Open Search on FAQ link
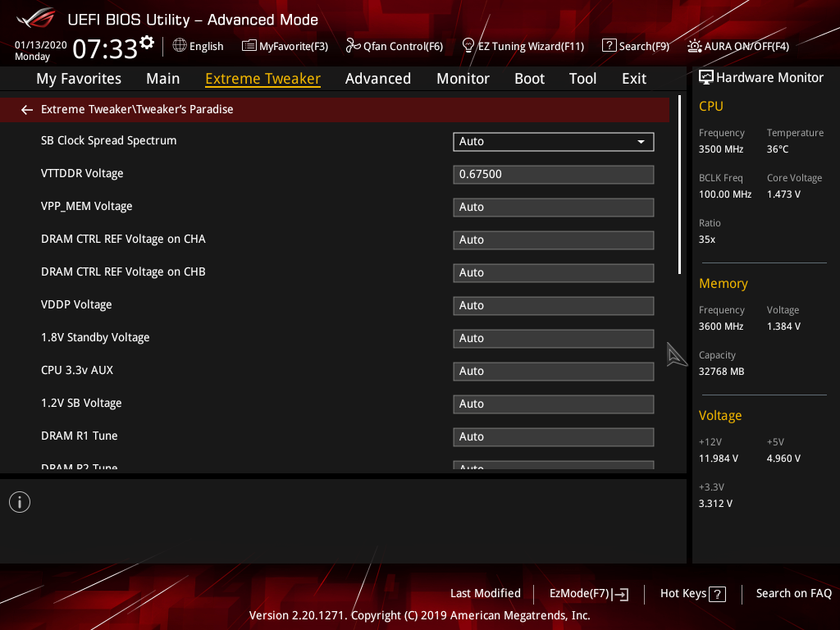 (x=793, y=594)
